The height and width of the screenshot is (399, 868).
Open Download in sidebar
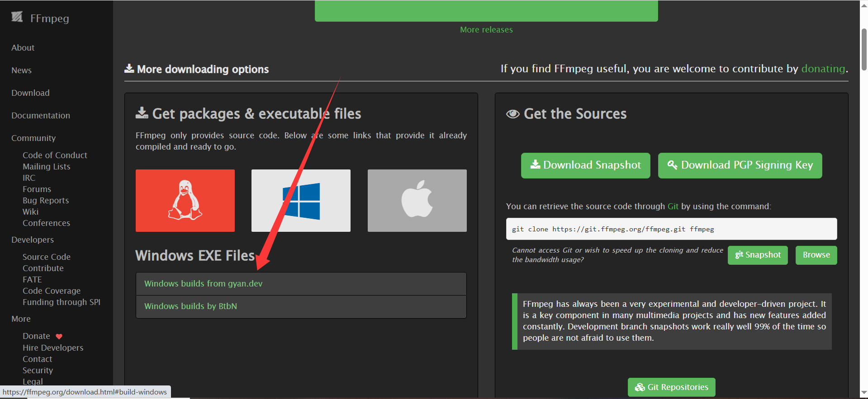[x=30, y=93]
